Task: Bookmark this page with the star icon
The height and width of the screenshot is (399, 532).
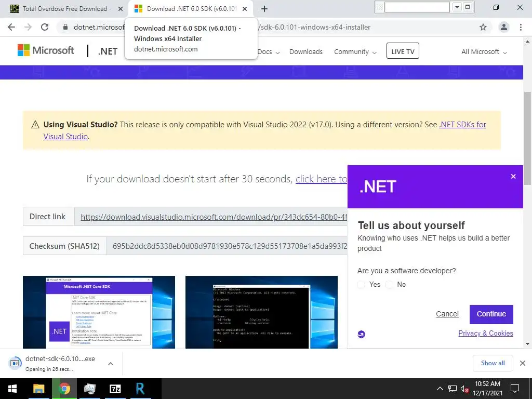Action: pyautogui.click(x=483, y=27)
